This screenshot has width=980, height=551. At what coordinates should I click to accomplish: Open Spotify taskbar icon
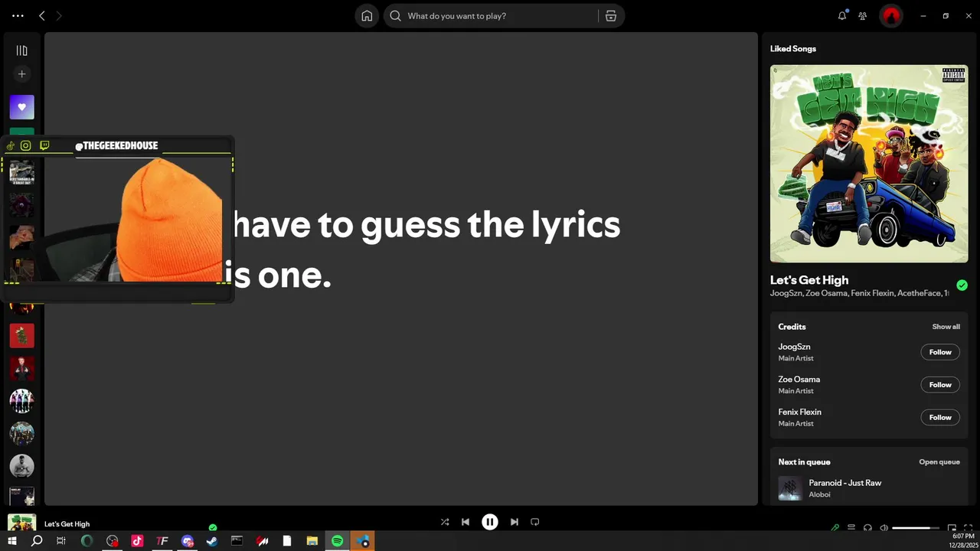338,541
